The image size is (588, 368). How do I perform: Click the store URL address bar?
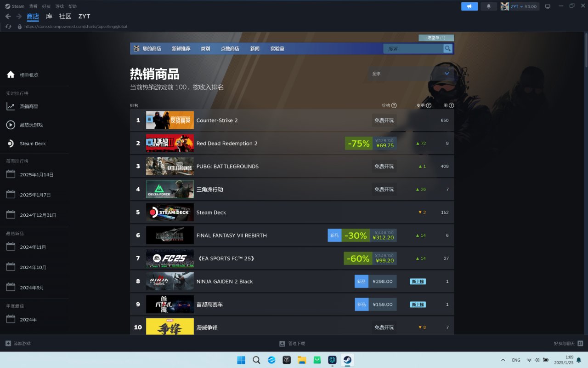point(75,27)
